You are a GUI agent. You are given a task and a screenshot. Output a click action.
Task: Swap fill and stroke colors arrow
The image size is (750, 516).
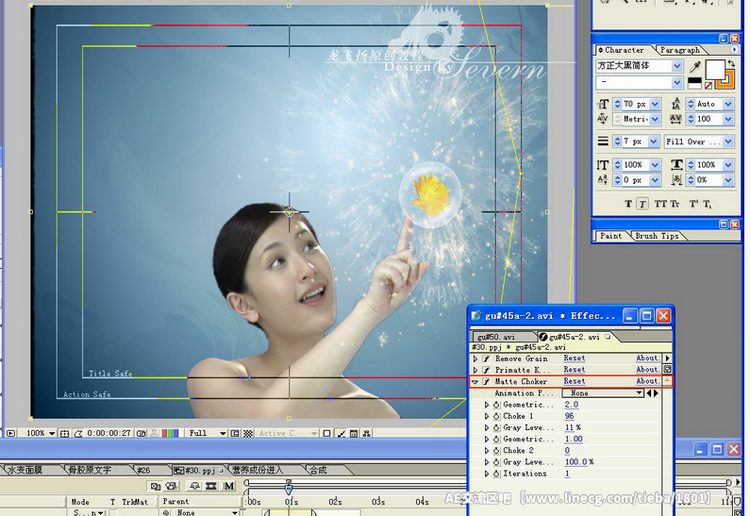pyautogui.click(x=730, y=63)
